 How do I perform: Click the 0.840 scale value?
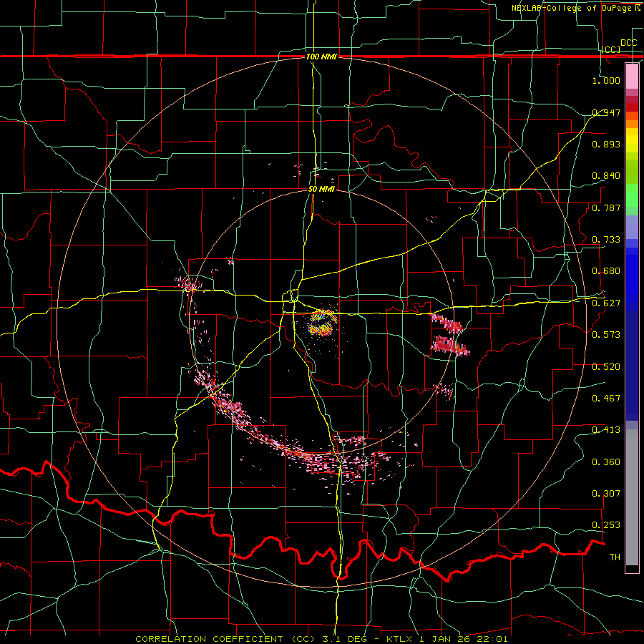click(x=606, y=176)
